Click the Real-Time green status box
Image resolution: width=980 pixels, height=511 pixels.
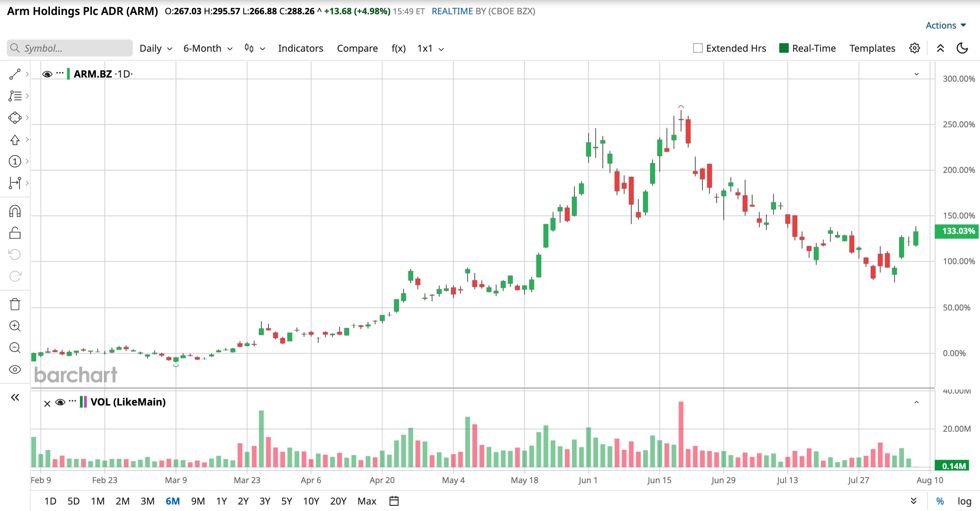784,48
